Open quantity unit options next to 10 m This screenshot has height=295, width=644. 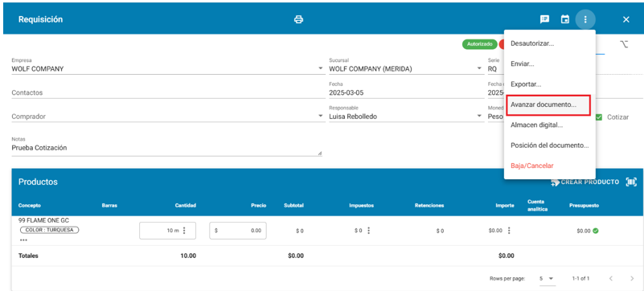coord(184,231)
